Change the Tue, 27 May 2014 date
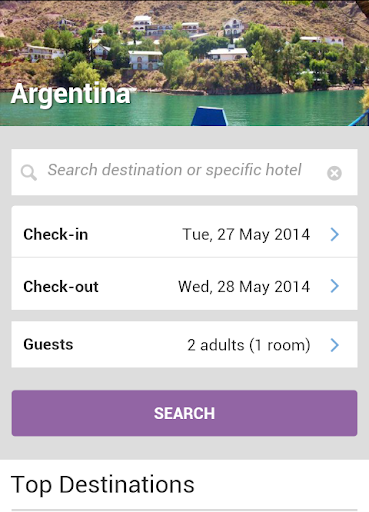369x512 pixels. [246, 234]
